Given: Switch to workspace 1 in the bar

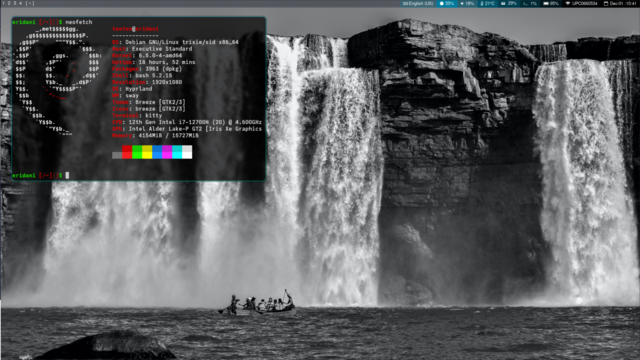Looking at the screenshot, I should pos(3,3).
